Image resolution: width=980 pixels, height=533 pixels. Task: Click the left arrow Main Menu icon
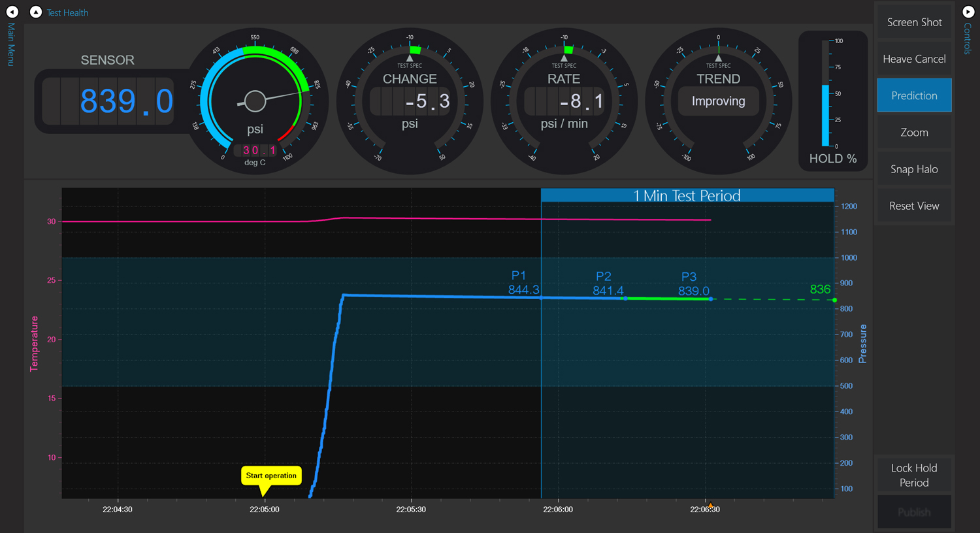pyautogui.click(x=12, y=12)
